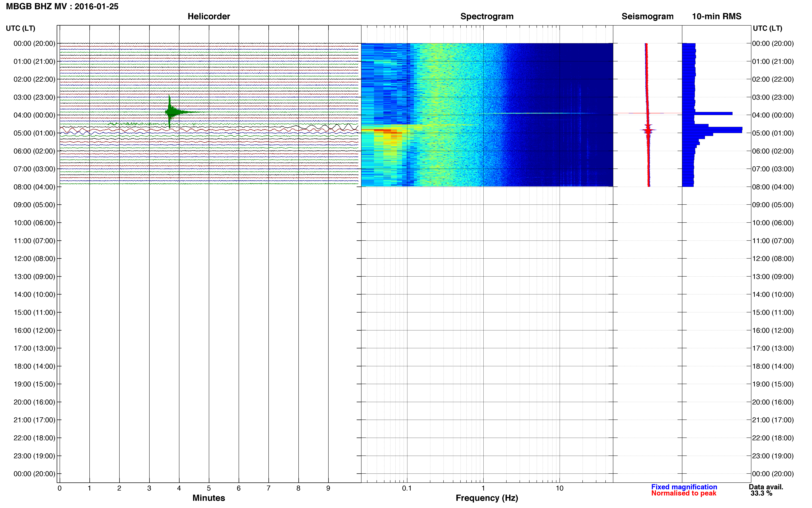Click the 'Normalised to peak' legend text

[x=684, y=493]
